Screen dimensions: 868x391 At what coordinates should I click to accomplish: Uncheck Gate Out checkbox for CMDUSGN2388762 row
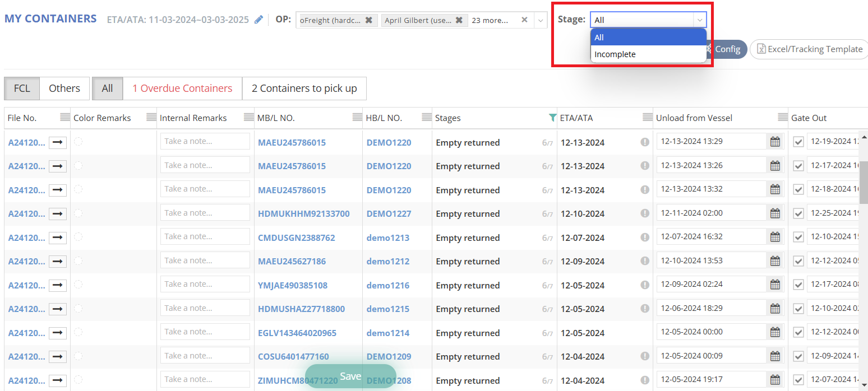click(798, 238)
